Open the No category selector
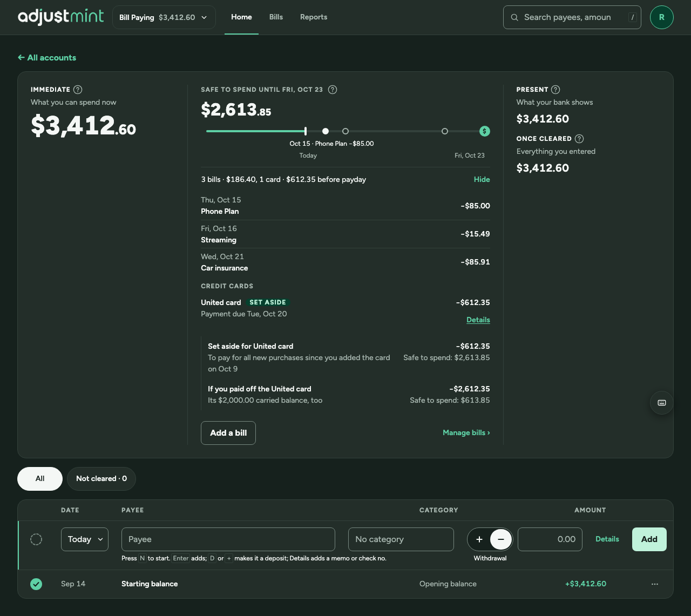 401,539
